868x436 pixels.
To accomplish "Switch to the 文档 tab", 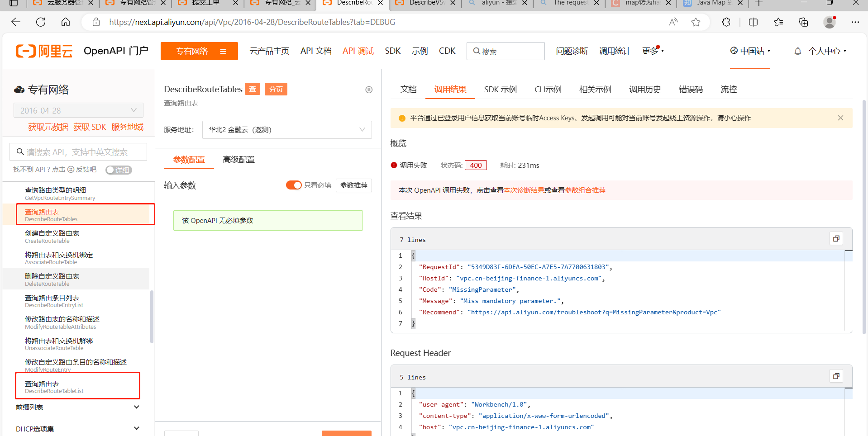I will pyautogui.click(x=408, y=90).
